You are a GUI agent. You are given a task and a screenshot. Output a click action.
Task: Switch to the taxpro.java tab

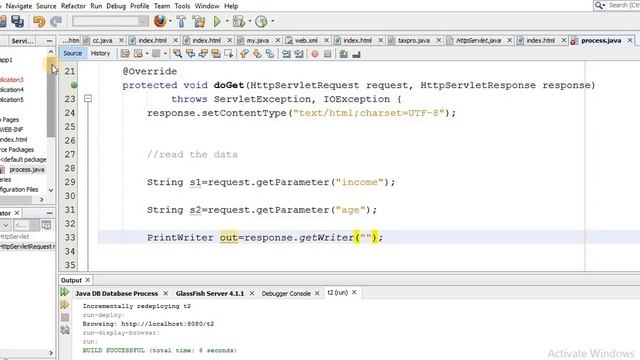click(x=413, y=40)
